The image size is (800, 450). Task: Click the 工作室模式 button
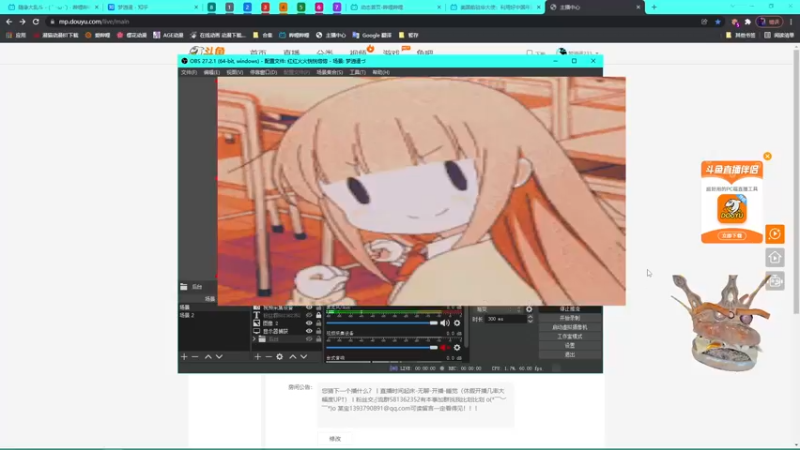tap(569, 336)
